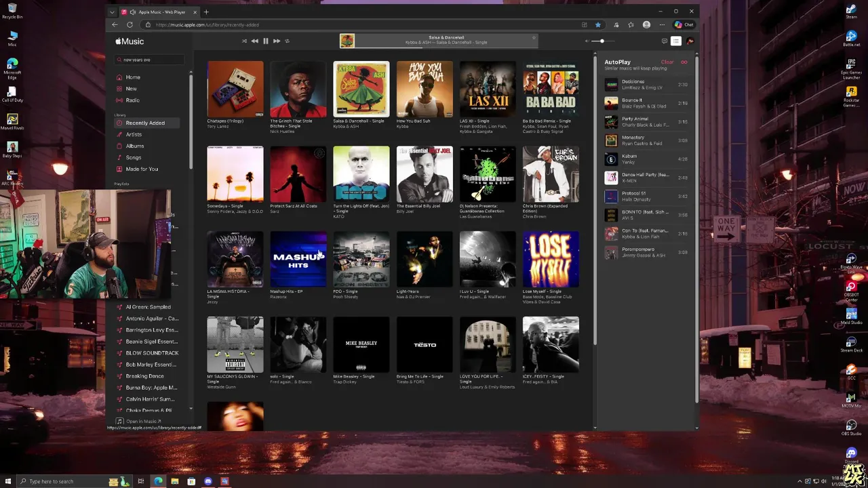Click the volume speaker icon
868x488 pixels.
tap(587, 41)
